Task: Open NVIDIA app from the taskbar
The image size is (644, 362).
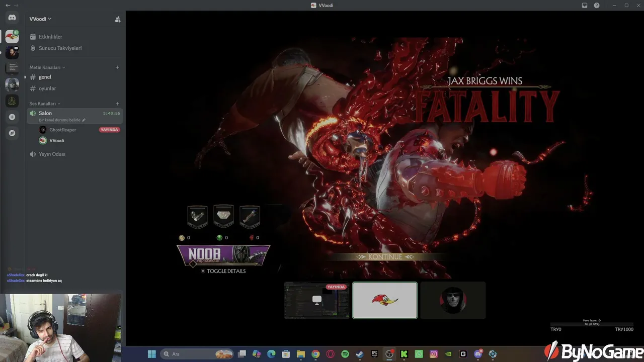Action: (448, 354)
